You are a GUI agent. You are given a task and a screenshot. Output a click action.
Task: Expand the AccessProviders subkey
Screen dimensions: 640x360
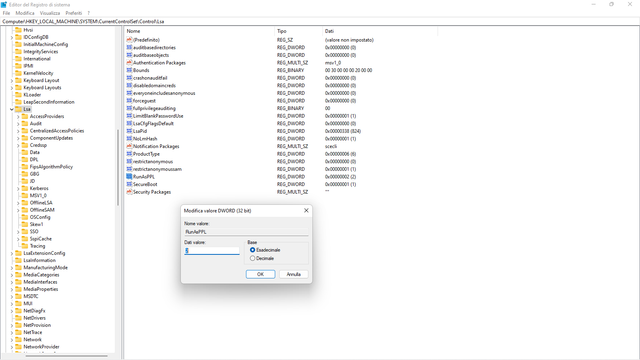[x=18, y=117]
